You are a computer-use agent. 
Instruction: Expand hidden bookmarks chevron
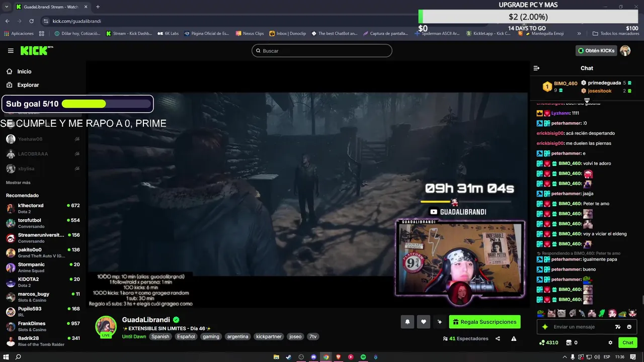tap(579, 34)
